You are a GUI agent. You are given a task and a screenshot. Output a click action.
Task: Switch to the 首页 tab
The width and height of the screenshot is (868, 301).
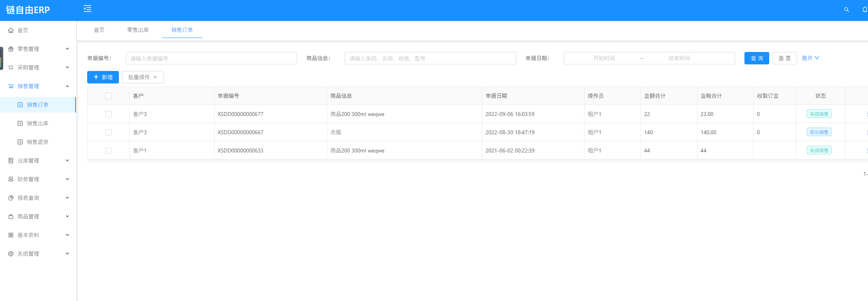pyautogui.click(x=99, y=30)
